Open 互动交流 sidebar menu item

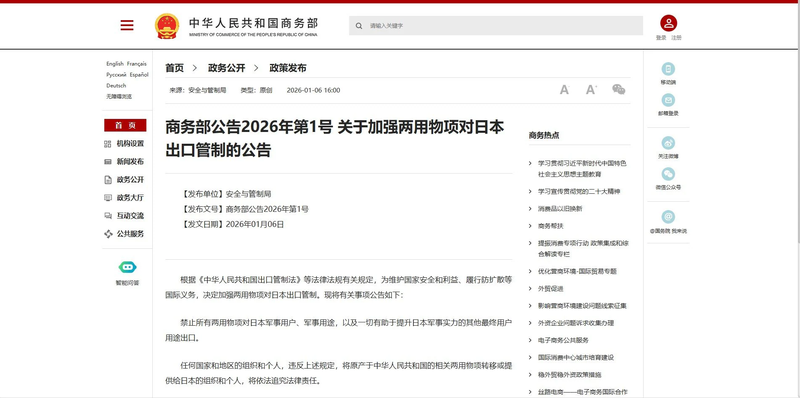pyautogui.click(x=130, y=216)
